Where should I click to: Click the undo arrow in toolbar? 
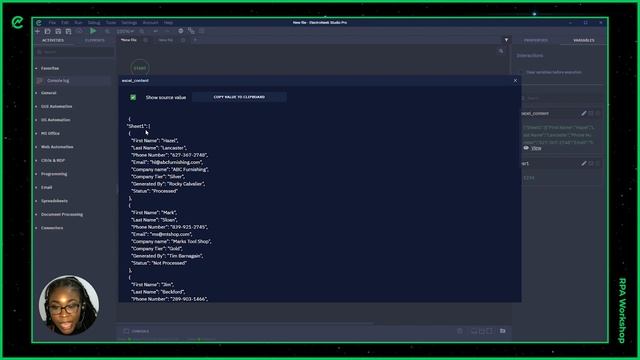click(x=156, y=31)
